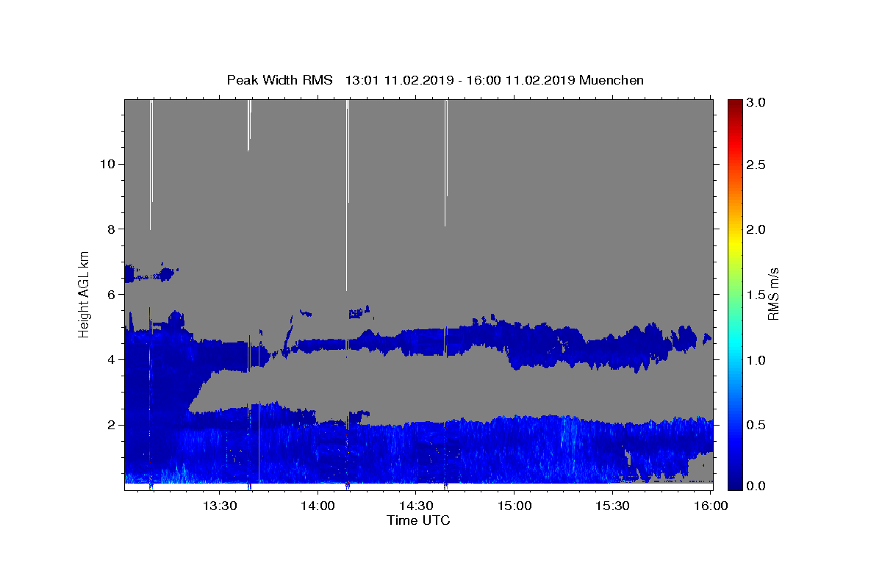
Task: Click the '15:30' time axis label
Action: pos(612,506)
